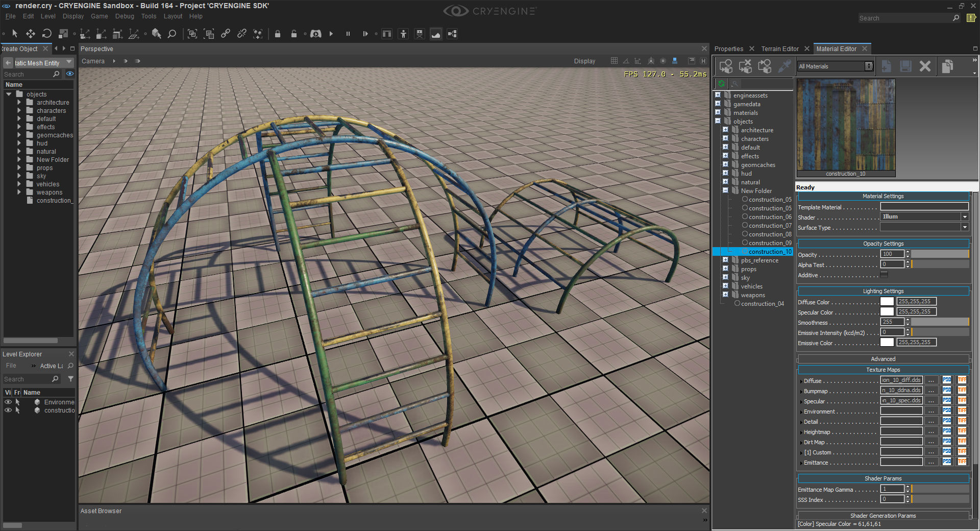Open the Layout menu
The image size is (980, 531).
tap(173, 16)
